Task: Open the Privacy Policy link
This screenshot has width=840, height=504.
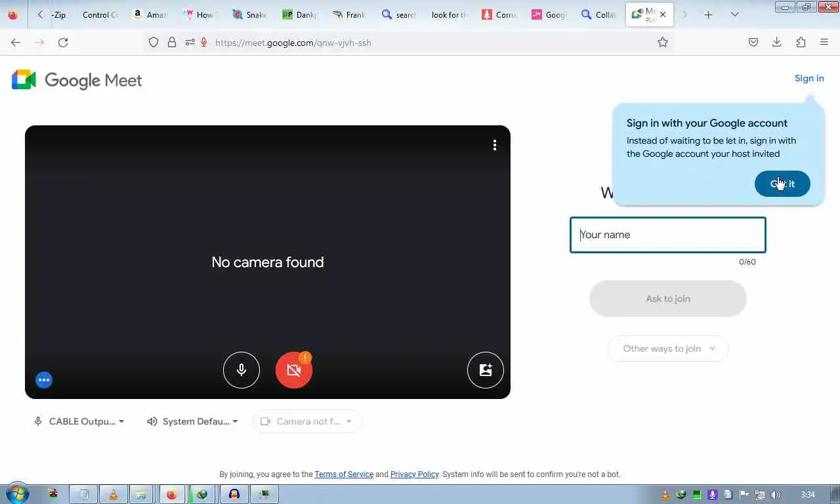Action: (x=414, y=474)
